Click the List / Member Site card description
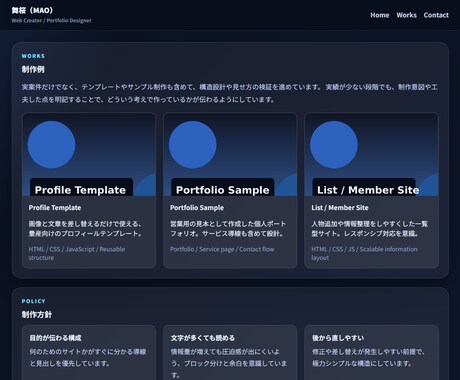Image resolution: width=460 pixels, height=380 pixels. click(x=369, y=228)
